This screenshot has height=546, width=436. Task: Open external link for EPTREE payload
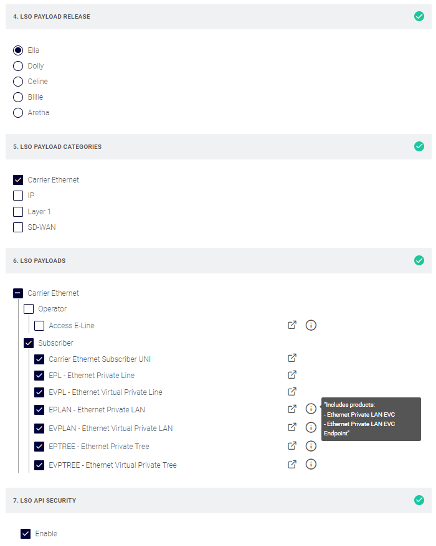click(x=292, y=446)
